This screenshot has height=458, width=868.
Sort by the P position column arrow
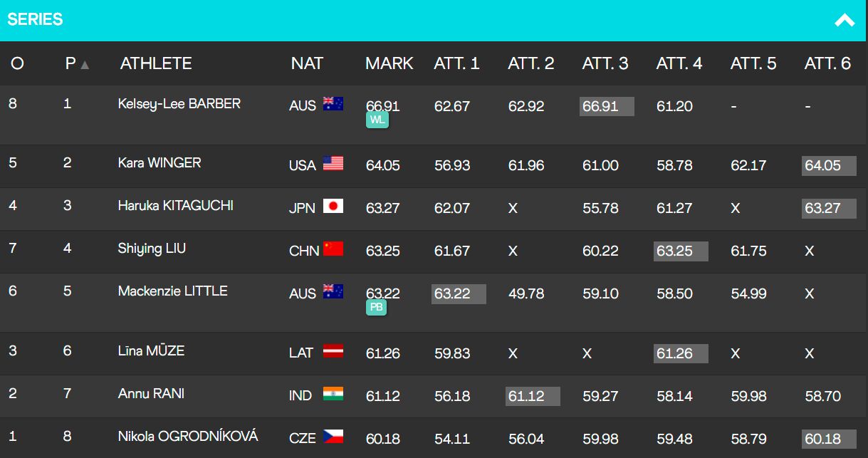point(85,65)
